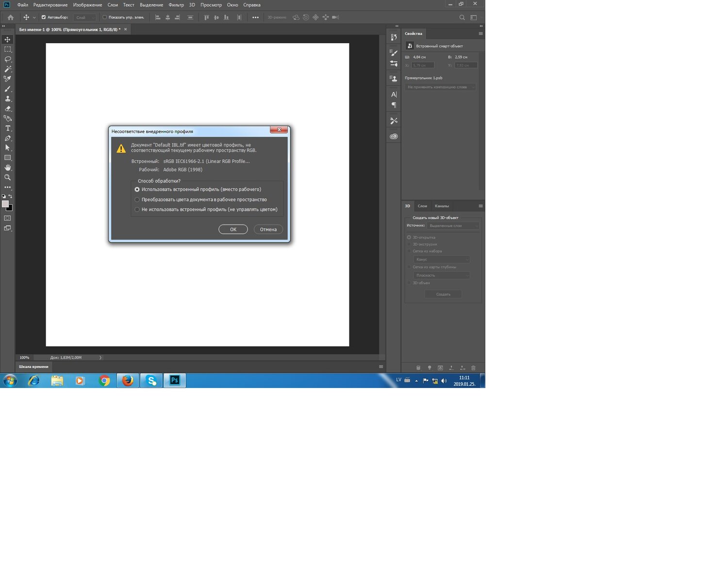Open the Фильтр menu

pos(176,5)
